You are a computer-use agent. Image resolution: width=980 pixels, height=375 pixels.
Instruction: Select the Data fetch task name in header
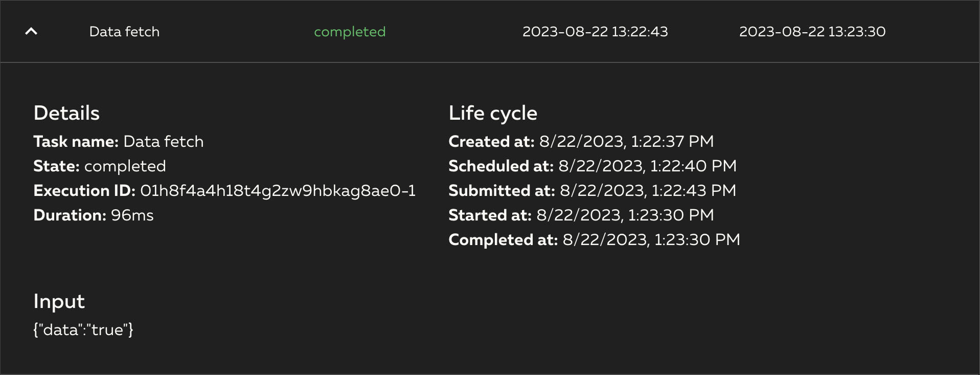[124, 32]
